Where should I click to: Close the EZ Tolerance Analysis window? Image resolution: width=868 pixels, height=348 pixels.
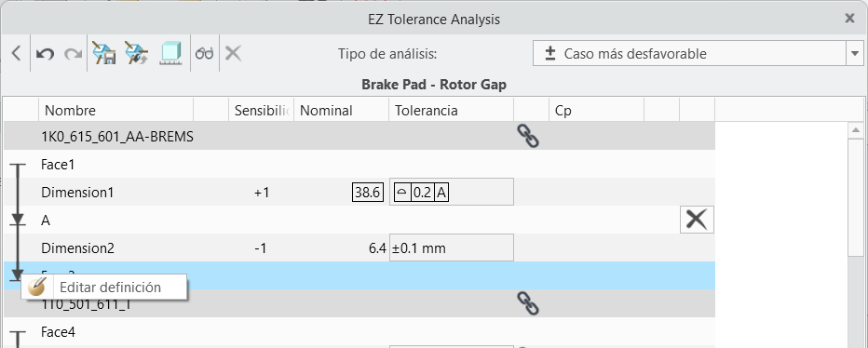pos(849,19)
